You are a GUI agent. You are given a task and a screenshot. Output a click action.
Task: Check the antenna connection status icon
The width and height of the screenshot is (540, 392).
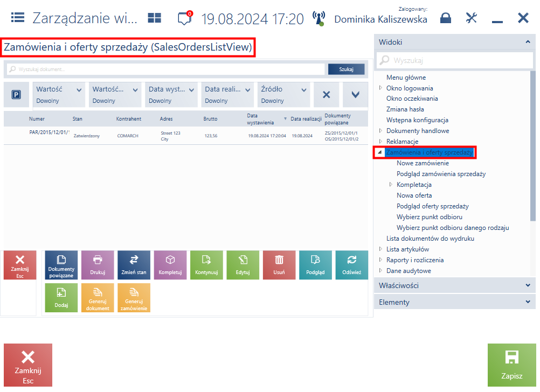pyautogui.click(x=319, y=19)
